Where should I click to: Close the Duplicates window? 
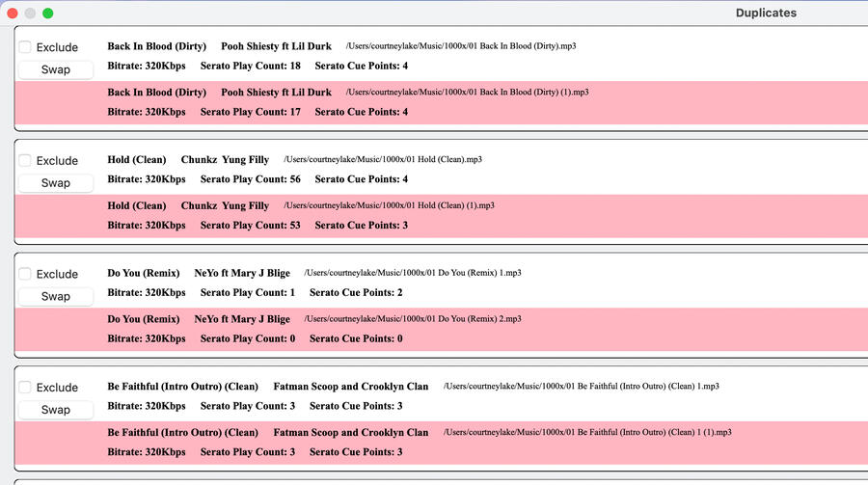[x=13, y=13]
